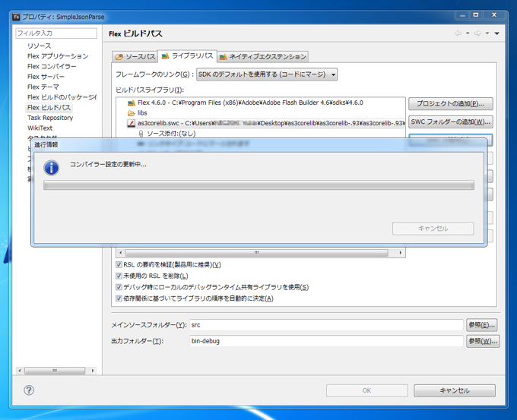Screen dimensions: 517x420
Task: Click the compiler settings progress bar
Action: 258,185
